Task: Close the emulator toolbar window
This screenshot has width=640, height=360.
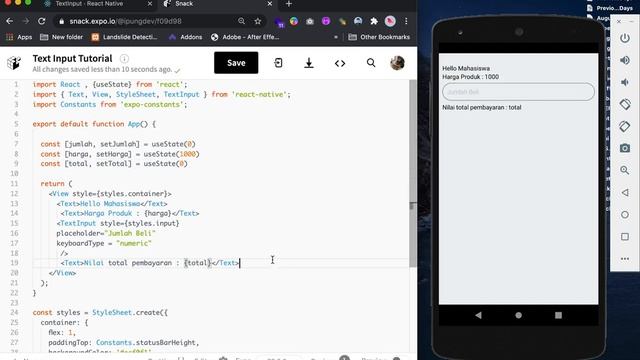Action: [619, 21]
